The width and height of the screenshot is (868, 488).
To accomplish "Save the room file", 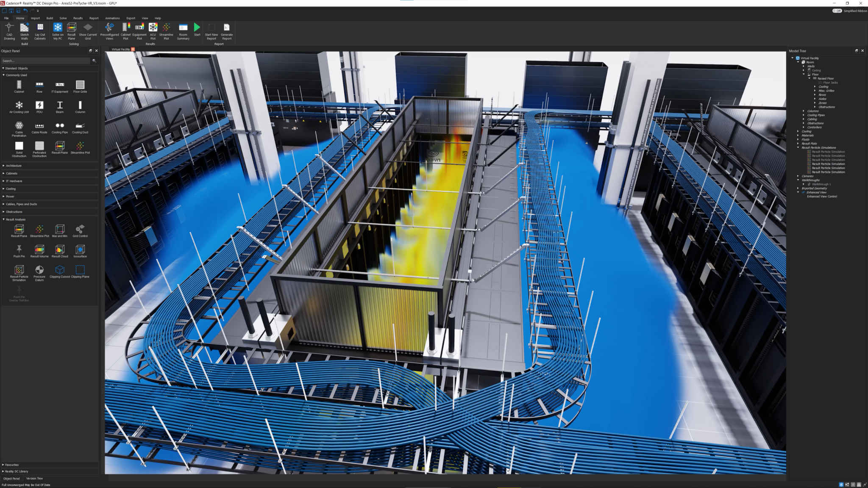I will (x=18, y=11).
